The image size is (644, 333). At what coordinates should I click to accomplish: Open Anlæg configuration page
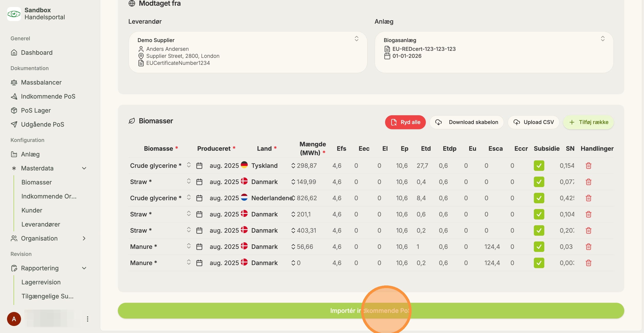point(25,154)
